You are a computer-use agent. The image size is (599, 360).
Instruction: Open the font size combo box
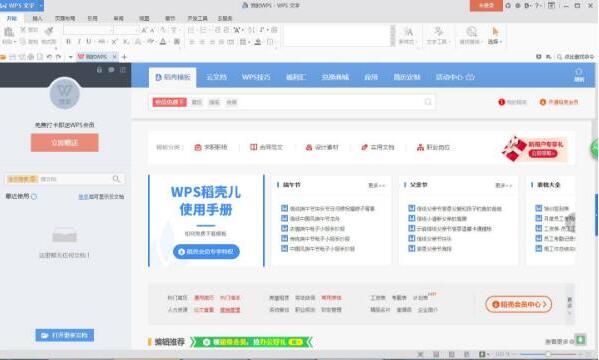coord(126,30)
